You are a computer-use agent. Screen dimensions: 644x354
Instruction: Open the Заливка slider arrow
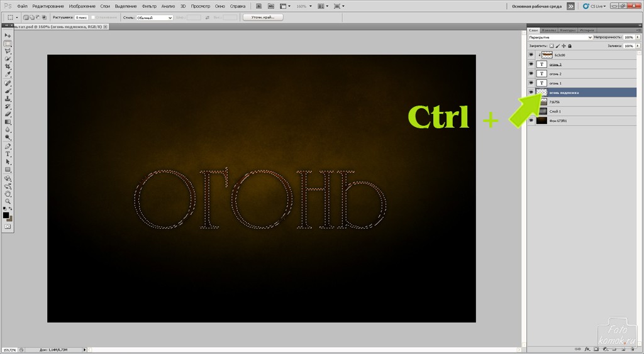[638, 46]
